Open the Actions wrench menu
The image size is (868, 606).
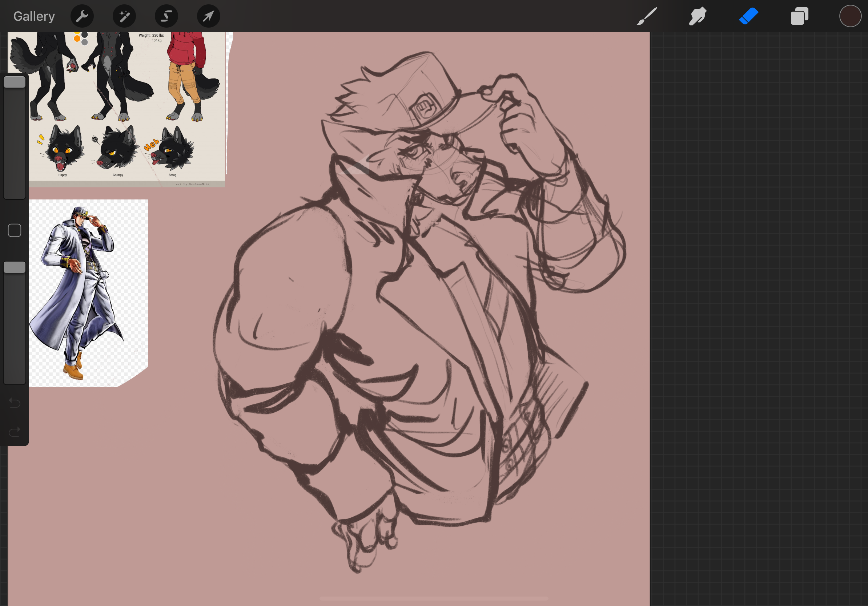[82, 16]
